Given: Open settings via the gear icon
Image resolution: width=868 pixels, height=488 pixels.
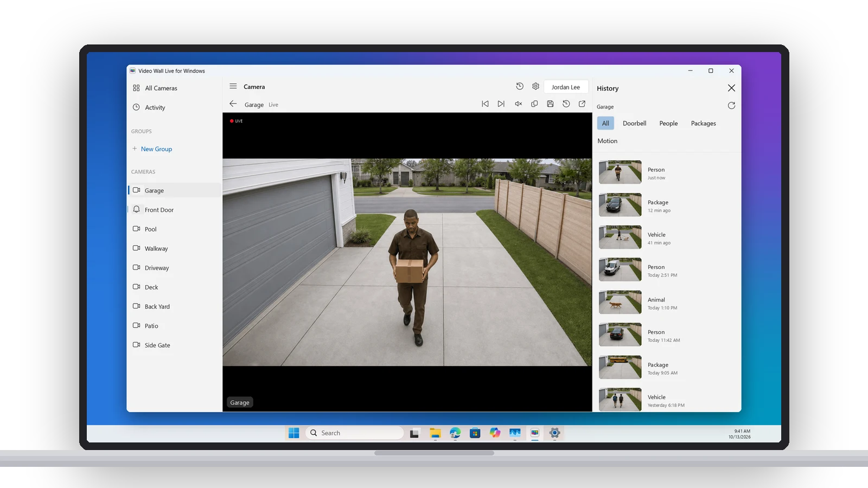Looking at the screenshot, I should 535,86.
